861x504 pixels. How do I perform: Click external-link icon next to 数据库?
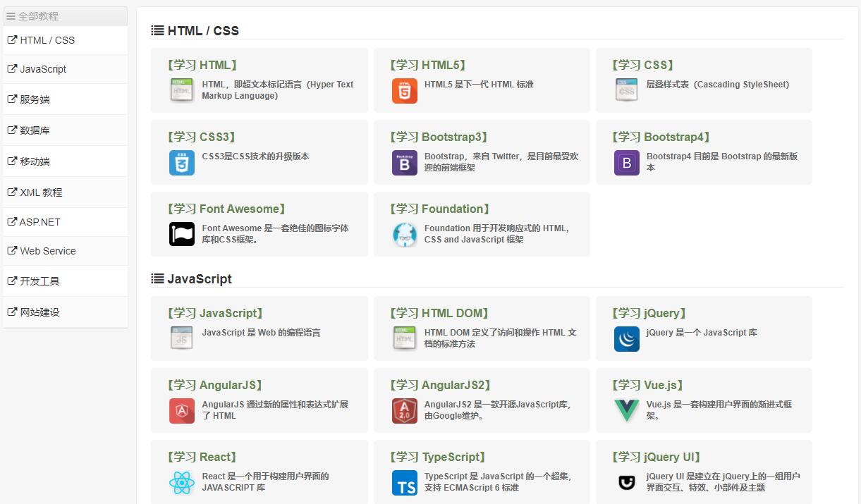pyautogui.click(x=12, y=130)
